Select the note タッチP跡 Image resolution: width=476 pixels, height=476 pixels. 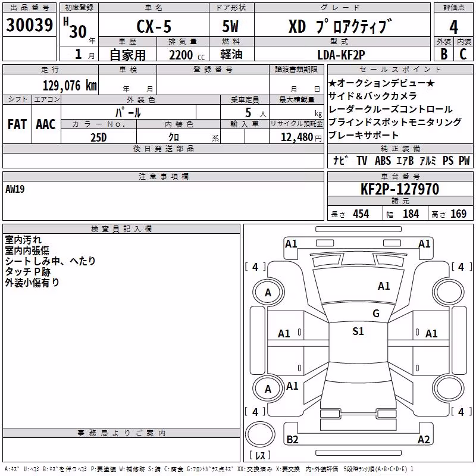[x=27, y=271]
